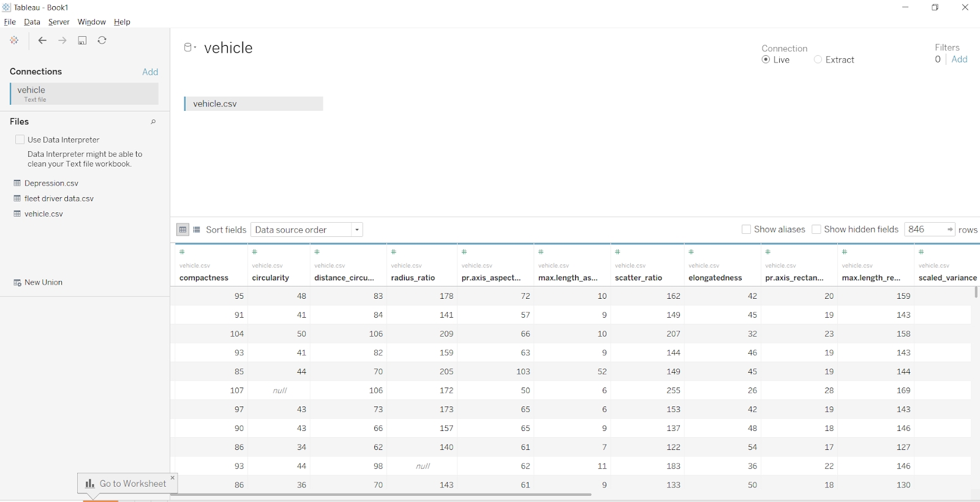Click the null cell in circularity column

pos(279,391)
